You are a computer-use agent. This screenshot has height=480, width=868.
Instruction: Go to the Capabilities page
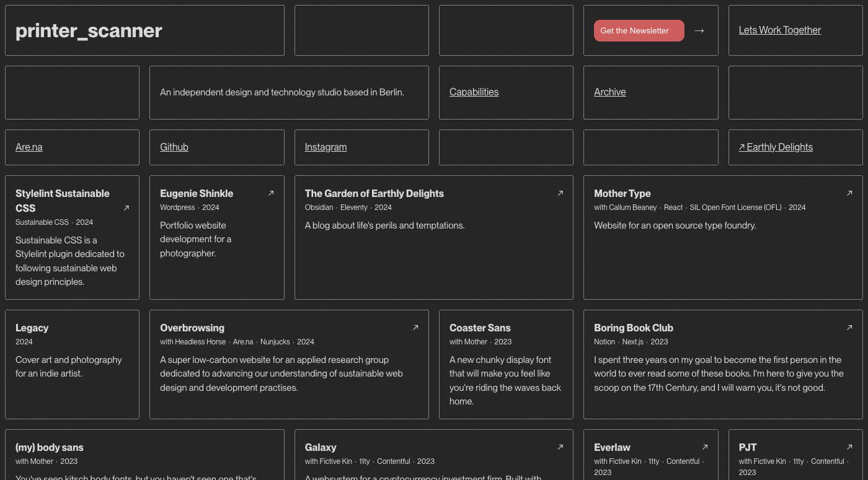coord(474,92)
